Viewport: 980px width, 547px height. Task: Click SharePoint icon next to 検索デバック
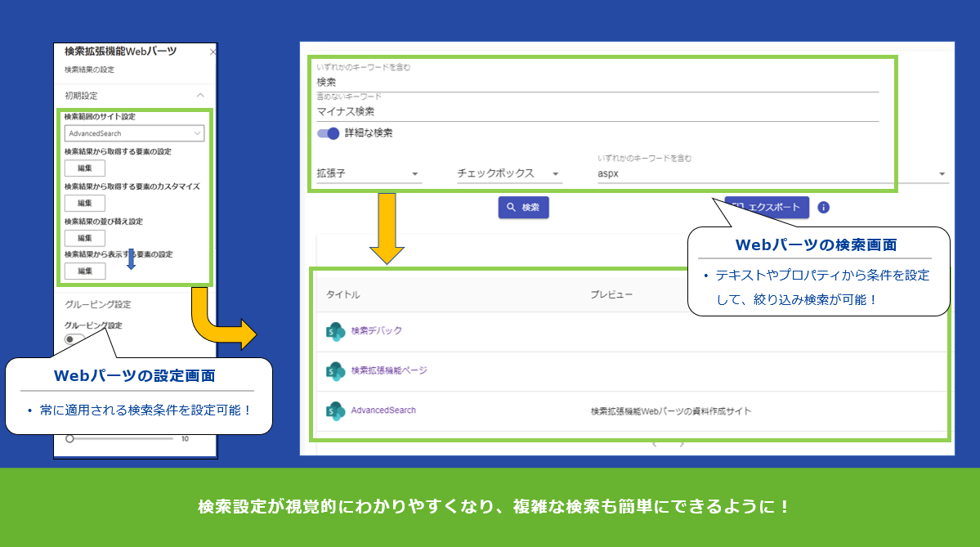[x=335, y=331]
